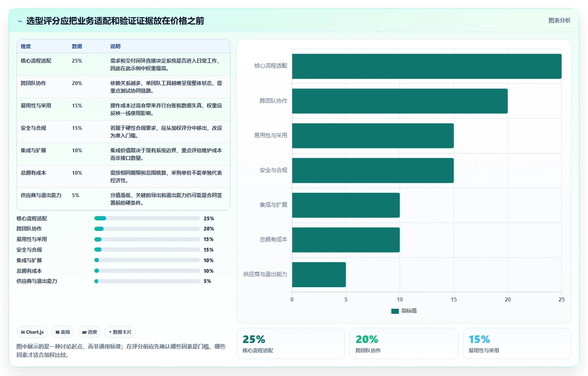This screenshot has width=588, height=376.
Task: Click the 核心流程适配 progress bar
Action: (147, 218)
